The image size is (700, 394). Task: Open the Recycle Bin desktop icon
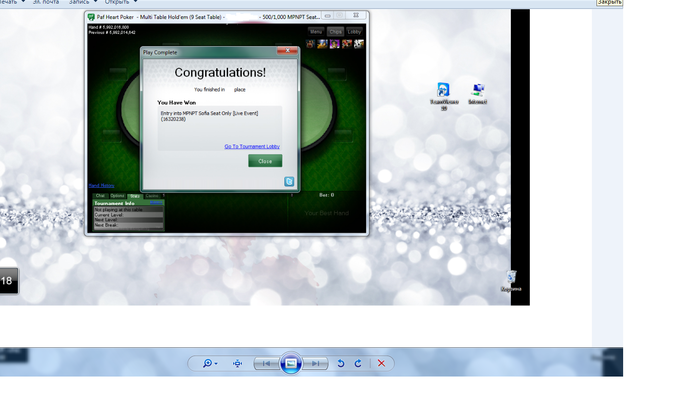point(511,281)
